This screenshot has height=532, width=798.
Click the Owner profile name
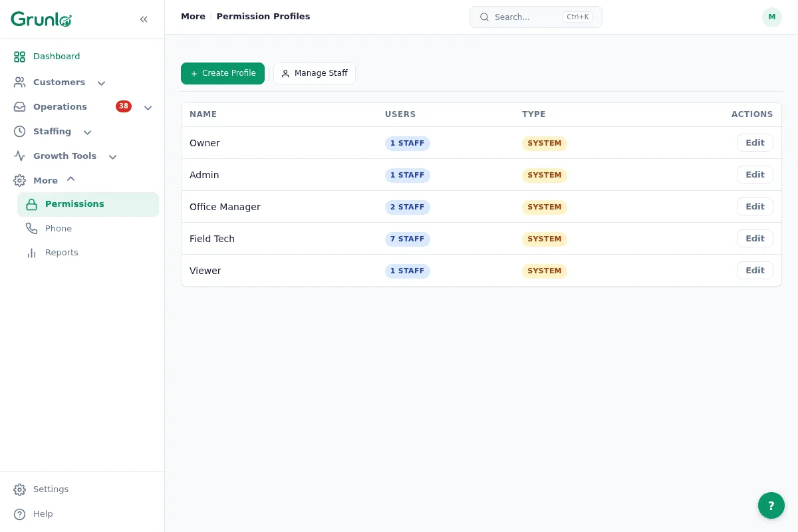(205, 143)
